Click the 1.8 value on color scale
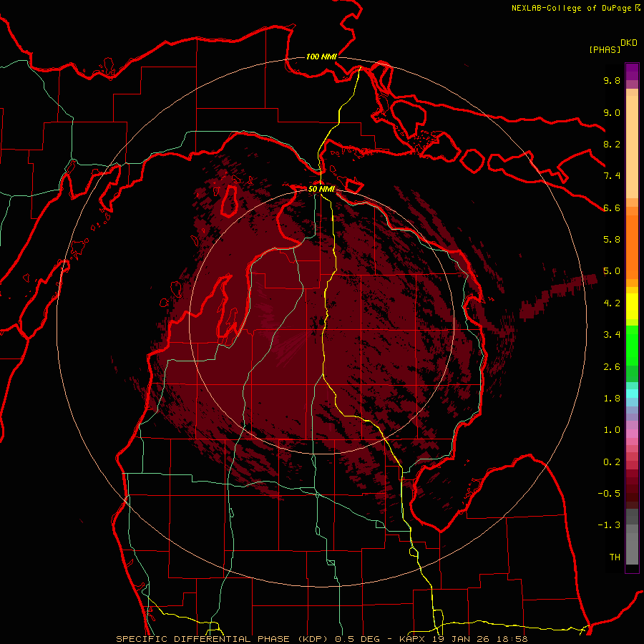 (x=612, y=399)
